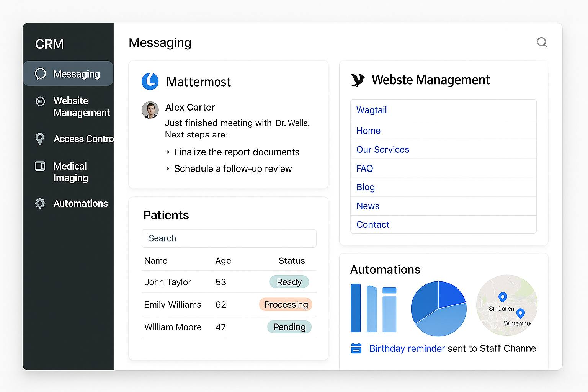Viewport: 588px width, 392px height.
Task: Open the Website Management menu item
Action: coord(81,106)
